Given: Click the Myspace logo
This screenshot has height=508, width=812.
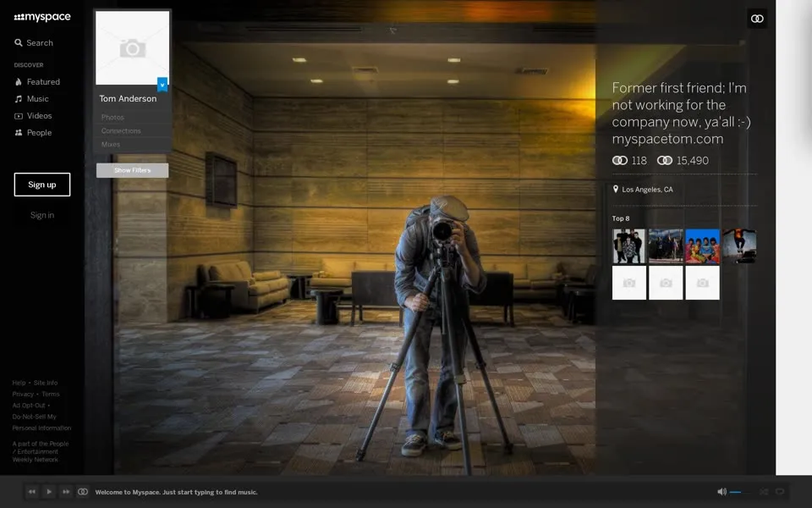Looking at the screenshot, I should click(x=42, y=17).
